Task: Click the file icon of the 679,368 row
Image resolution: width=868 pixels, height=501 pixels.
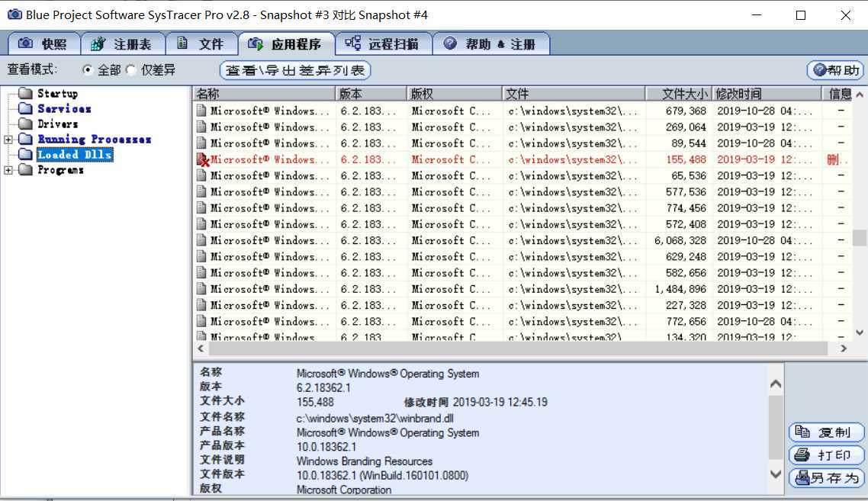Action: click(201, 111)
